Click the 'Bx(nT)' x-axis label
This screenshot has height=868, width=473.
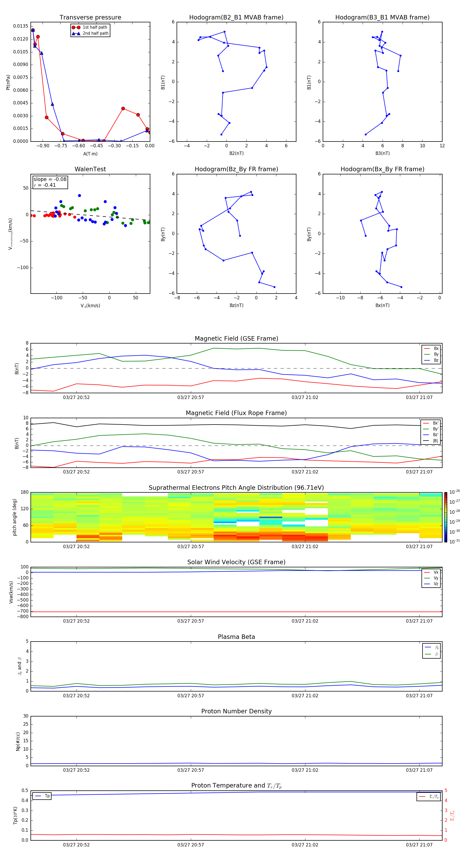[x=382, y=305]
